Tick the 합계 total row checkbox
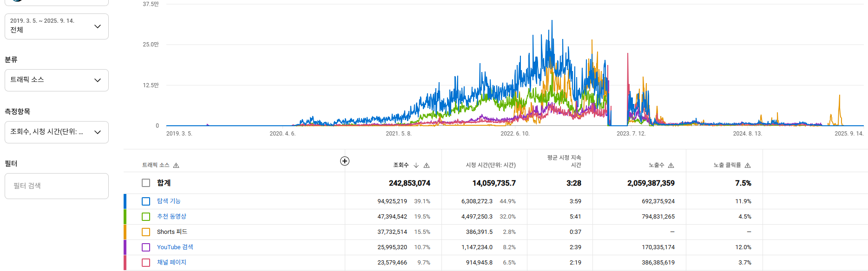 (x=146, y=183)
